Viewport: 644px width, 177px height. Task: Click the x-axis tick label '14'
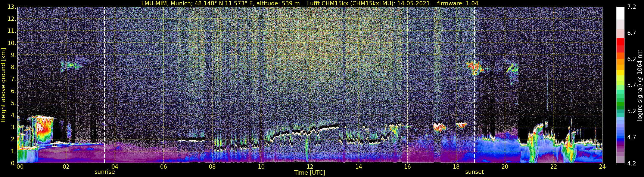[358, 167]
